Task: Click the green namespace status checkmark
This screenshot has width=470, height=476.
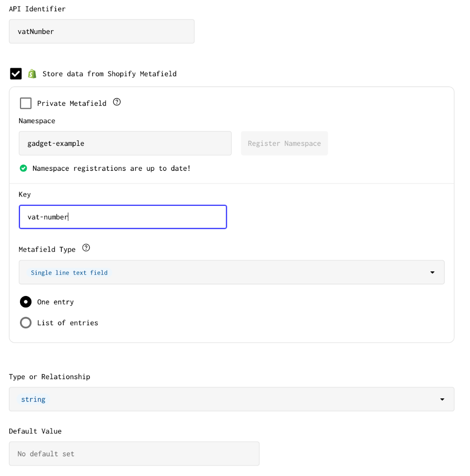Action: coord(23,168)
